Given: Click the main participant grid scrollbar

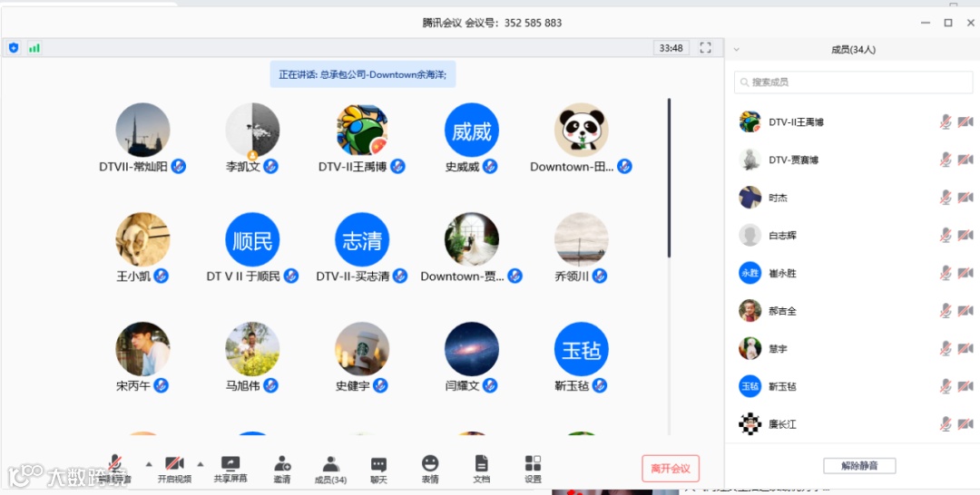Looking at the screenshot, I should tap(669, 178).
